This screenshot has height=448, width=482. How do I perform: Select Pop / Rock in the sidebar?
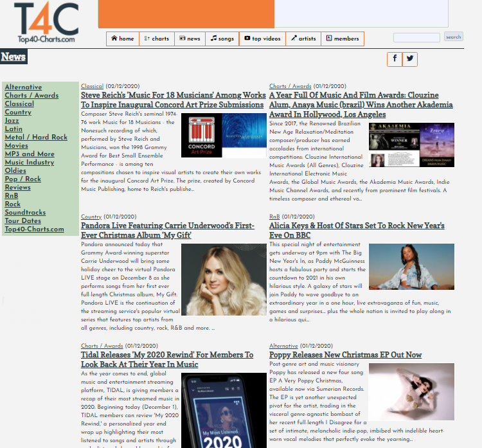(22, 179)
